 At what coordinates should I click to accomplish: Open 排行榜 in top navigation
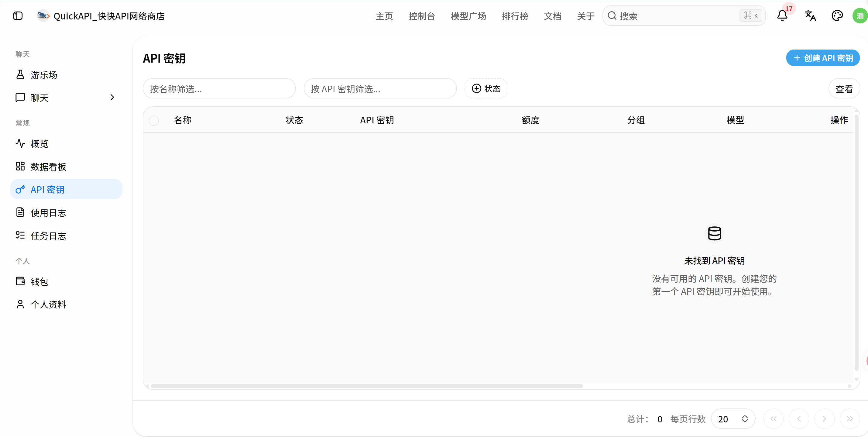(515, 16)
